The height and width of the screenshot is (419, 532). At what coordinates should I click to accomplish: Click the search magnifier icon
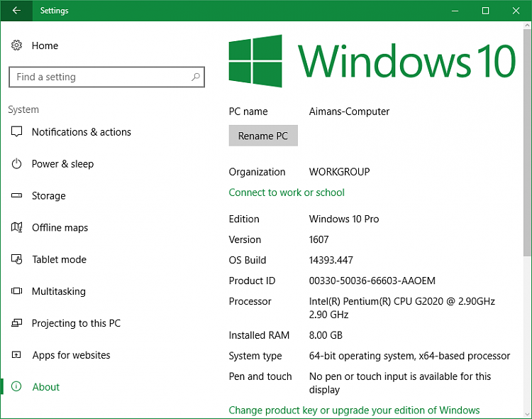[196, 77]
